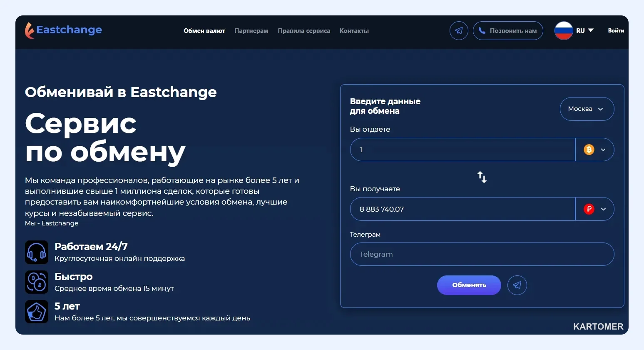The image size is (644, 350).
Task: Click the currency exchange coins icon
Action: pyautogui.click(x=37, y=282)
